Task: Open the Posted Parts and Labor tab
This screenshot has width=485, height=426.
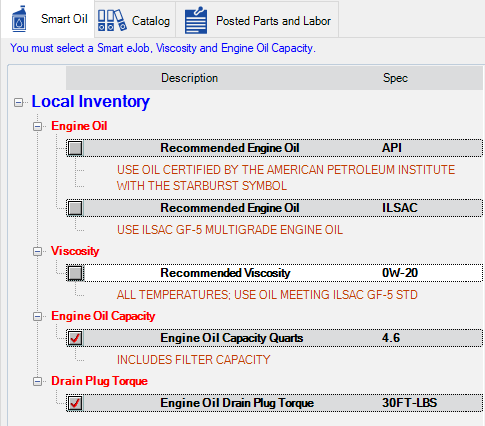Action: click(257, 20)
